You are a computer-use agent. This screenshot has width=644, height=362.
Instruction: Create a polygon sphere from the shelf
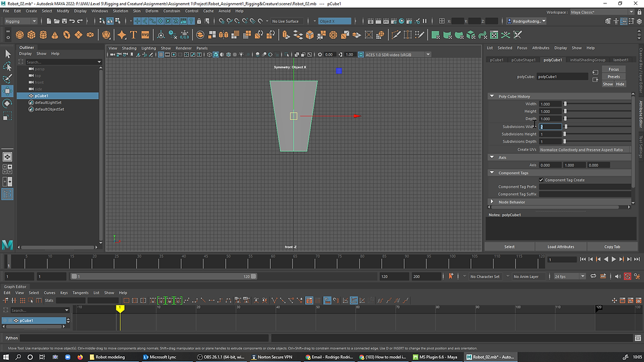[x=20, y=35]
